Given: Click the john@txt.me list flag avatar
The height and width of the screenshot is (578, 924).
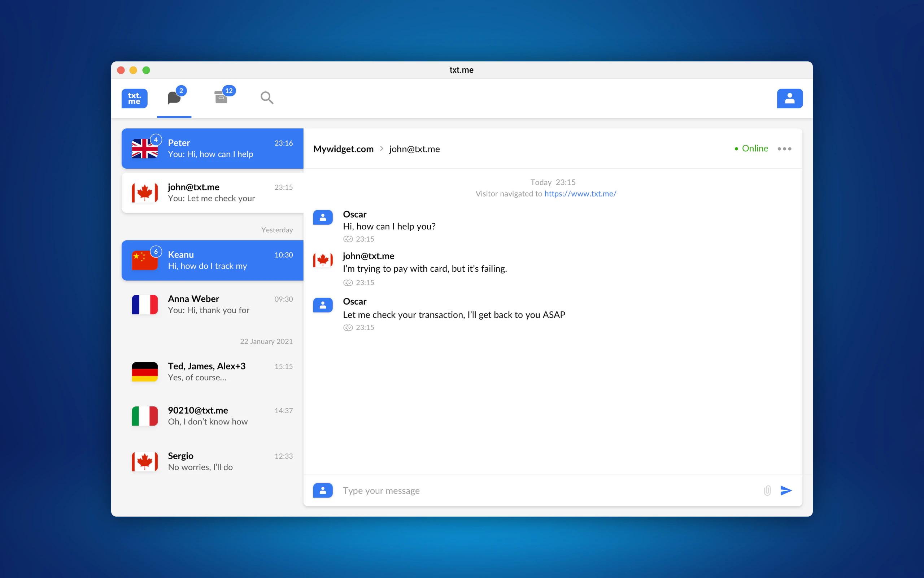Looking at the screenshot, I should 145,193.
